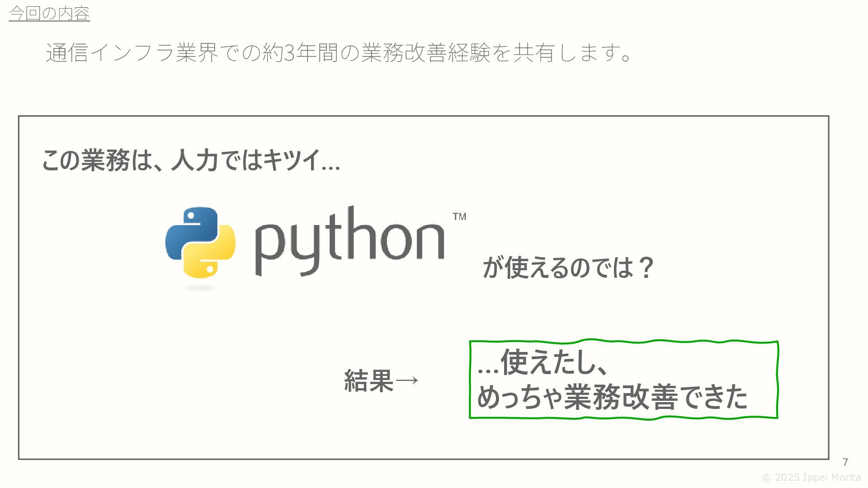The image size is (868, 488).
Task: Click the shadow beneath the Python logo
Action: (x=200, y=288)
